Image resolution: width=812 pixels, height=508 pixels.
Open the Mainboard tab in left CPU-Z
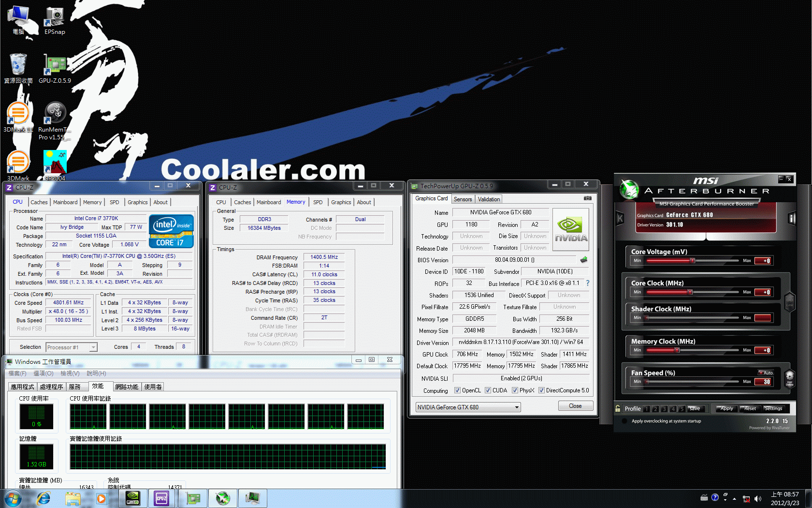(x=65, y=202)
